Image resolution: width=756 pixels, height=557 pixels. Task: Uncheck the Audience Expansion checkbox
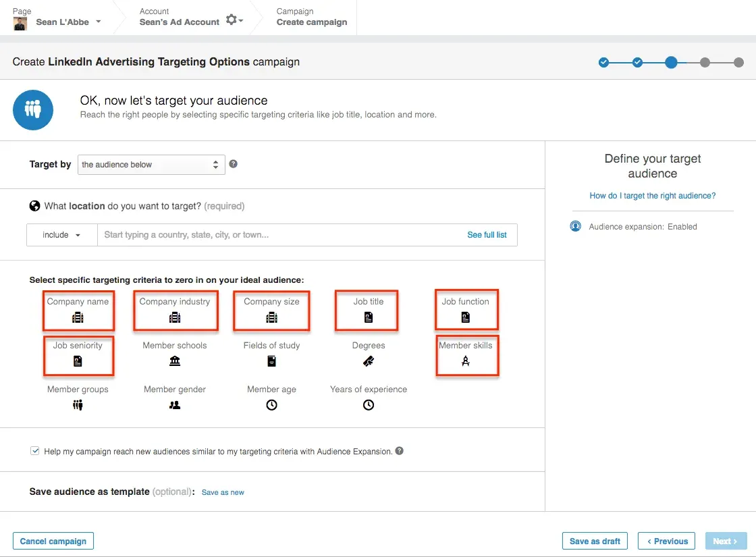[34, 450]
